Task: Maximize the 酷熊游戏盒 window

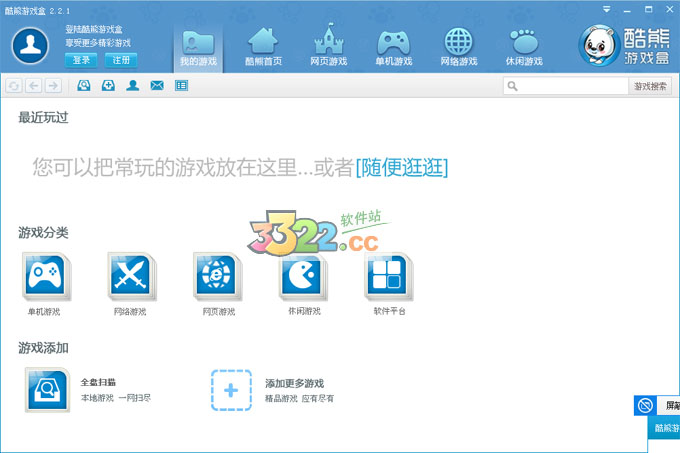Action: click(648, 10)
